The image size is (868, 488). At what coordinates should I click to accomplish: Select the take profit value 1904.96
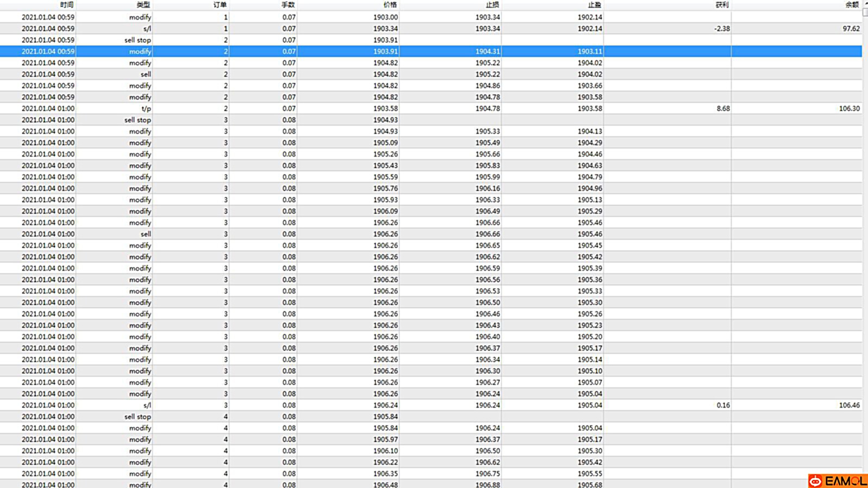[x=590, y=189]
